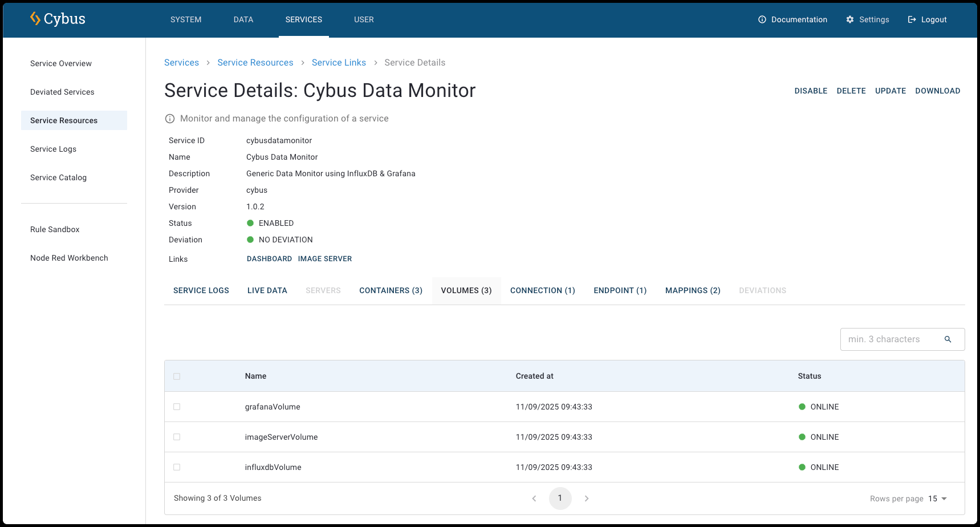Click the Logout icon
Image resolution: width=980 pixels, height=527 pixels.
[x=912, y=19]
